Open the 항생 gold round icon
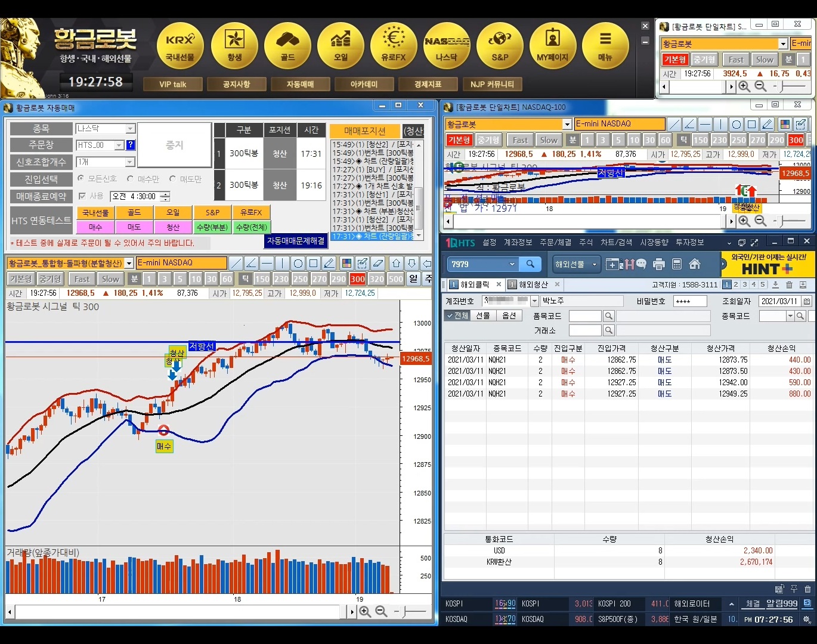 pos(234,46)
